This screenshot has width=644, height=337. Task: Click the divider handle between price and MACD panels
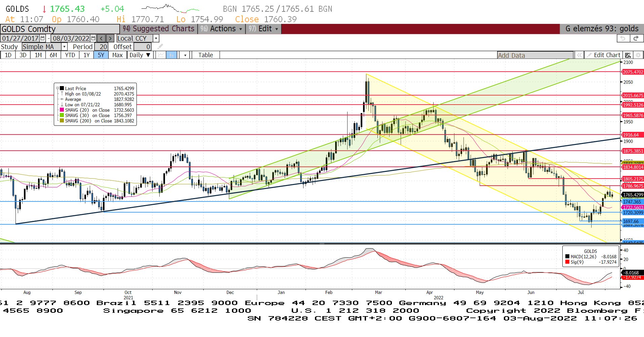[x=322, y=244]
